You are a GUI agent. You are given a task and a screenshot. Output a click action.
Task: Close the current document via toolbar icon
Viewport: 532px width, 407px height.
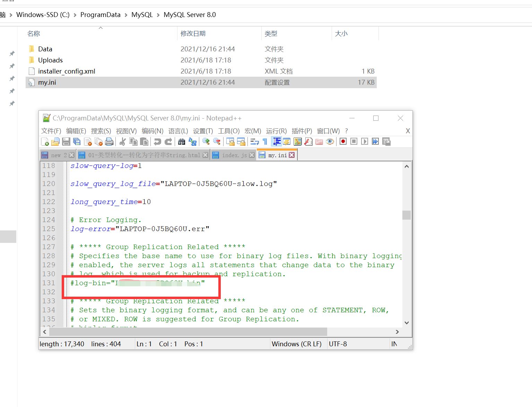pos(88,142)
